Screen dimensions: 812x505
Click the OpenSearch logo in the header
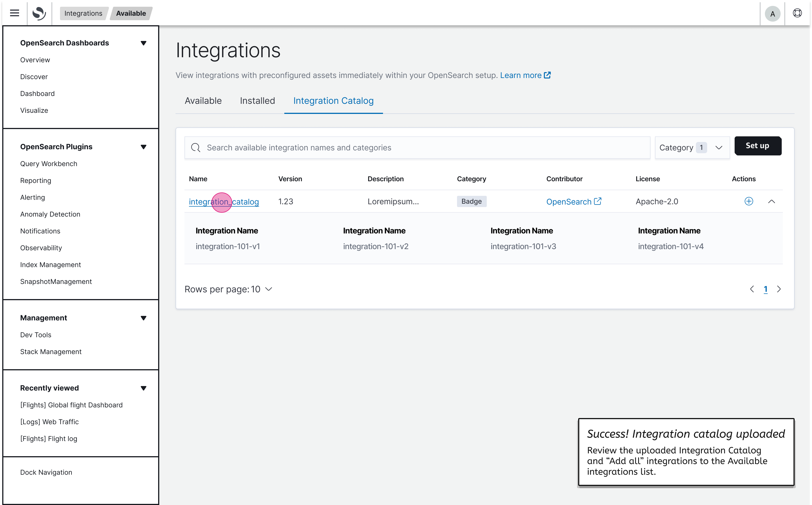(39, 13)
